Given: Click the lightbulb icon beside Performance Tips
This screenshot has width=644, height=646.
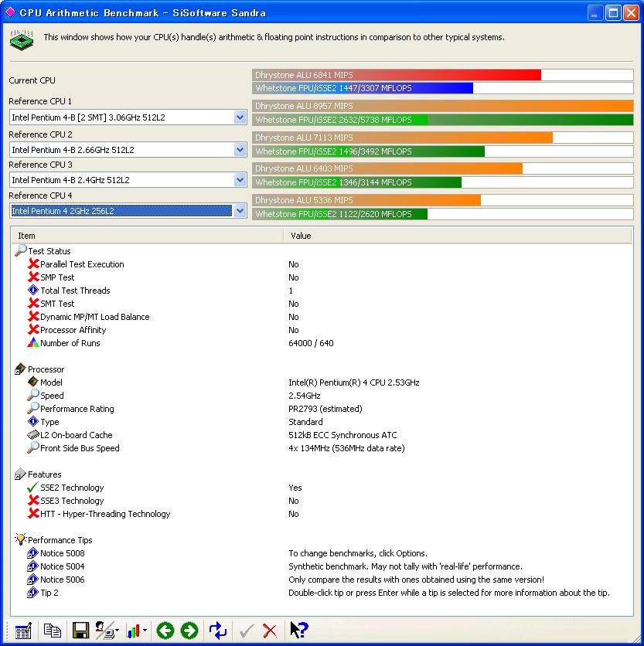Looking at the screenshot, I should 20,539.
